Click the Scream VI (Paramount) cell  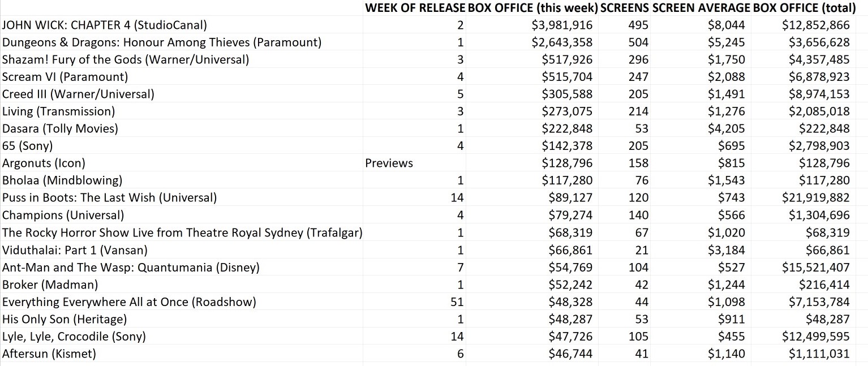click(65, 77)
